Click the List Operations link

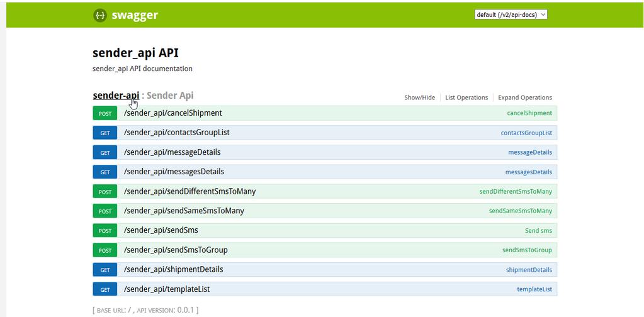point(466,97)
